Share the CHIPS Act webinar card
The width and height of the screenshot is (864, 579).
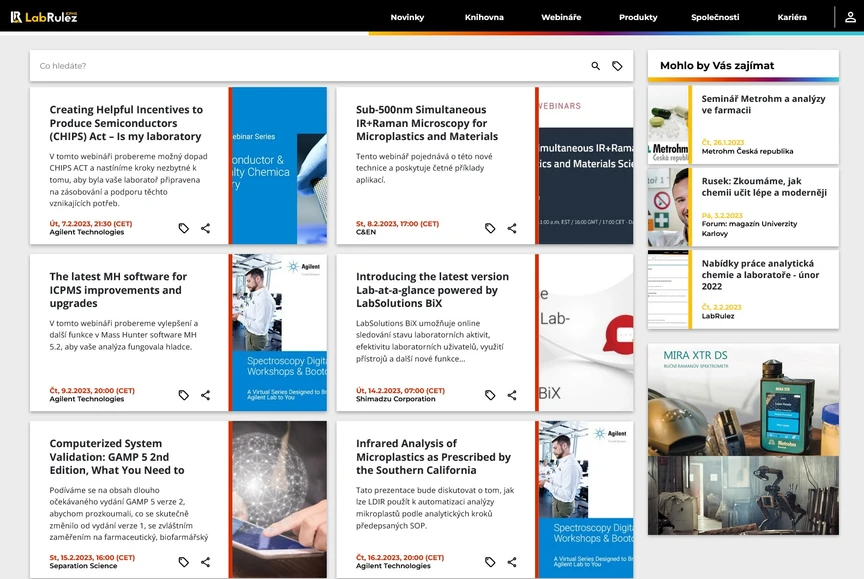click(x=206, y=228)
